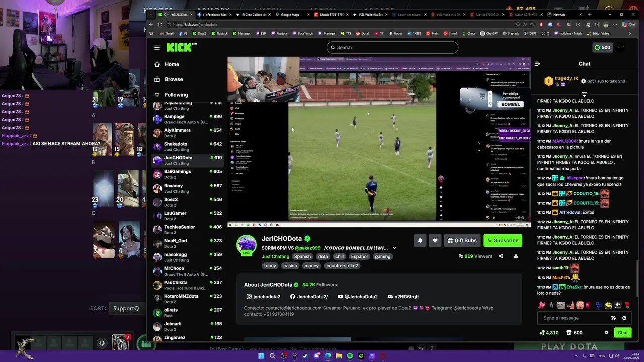Select the casino tag
The image size is (644, 362).
point(290,266)
